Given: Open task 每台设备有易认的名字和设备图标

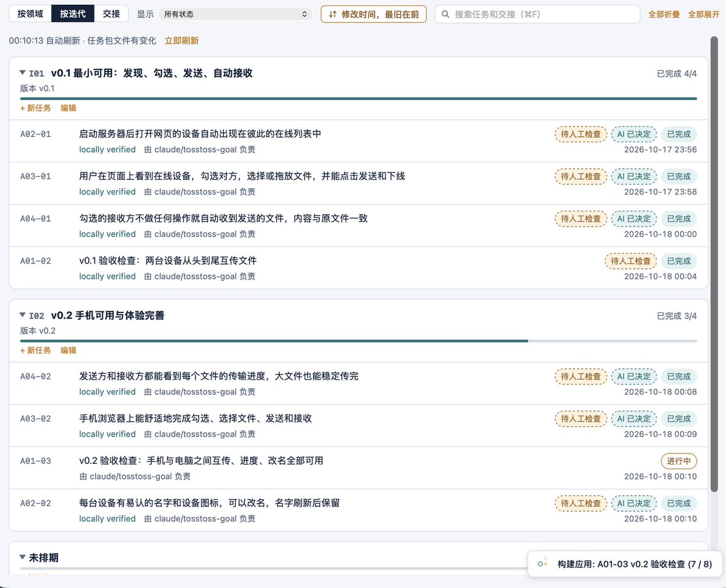Looking at the screenshot, I should click(210, 503).
